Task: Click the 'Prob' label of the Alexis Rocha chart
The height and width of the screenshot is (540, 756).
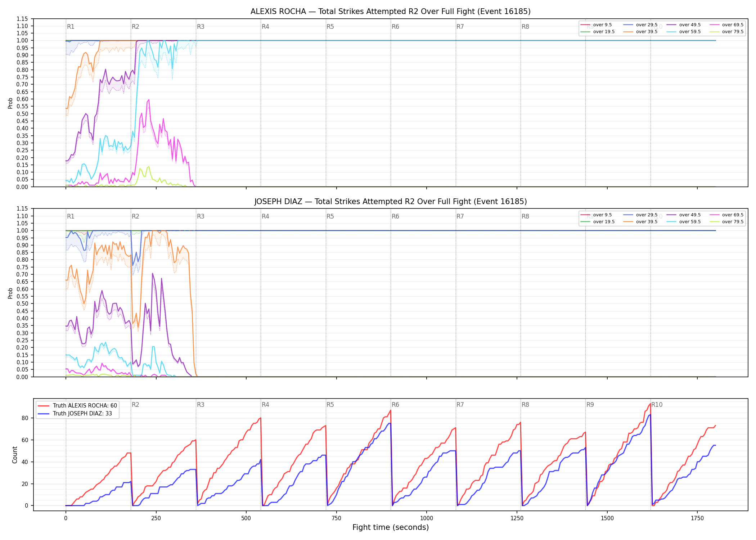Action: (x=10, y=103)
